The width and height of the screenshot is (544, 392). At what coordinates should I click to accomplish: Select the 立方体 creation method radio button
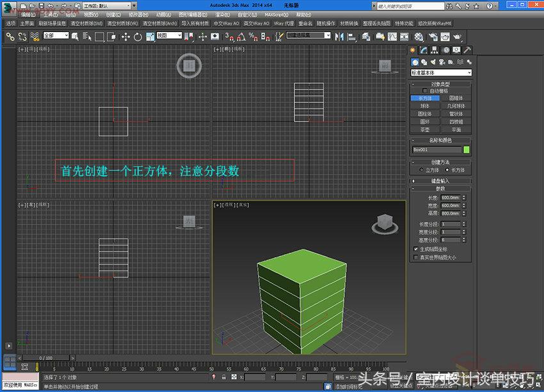(x=421, y=169)
